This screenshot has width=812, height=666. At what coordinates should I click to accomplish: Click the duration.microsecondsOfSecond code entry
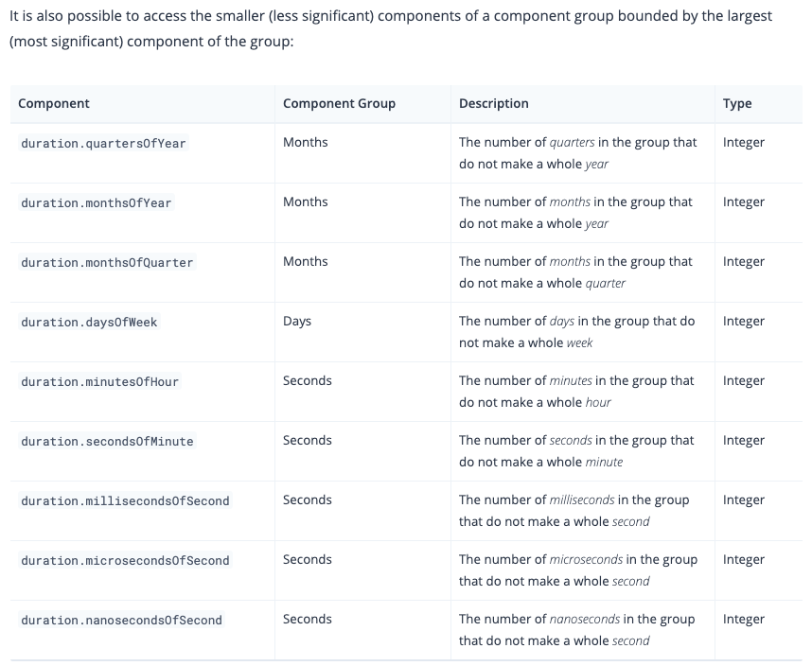125,560
